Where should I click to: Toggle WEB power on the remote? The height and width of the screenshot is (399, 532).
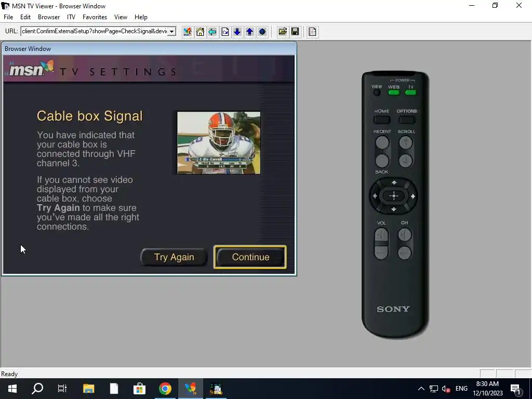click(x=394, y=92)
